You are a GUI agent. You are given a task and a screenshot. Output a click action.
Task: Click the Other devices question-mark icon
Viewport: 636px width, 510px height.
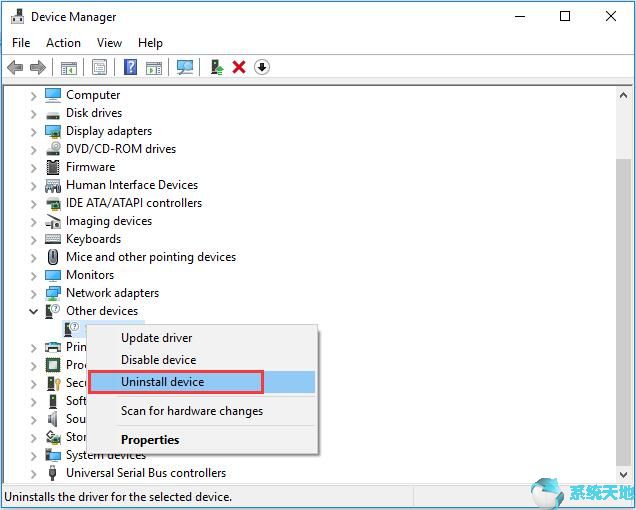[53, 311]
